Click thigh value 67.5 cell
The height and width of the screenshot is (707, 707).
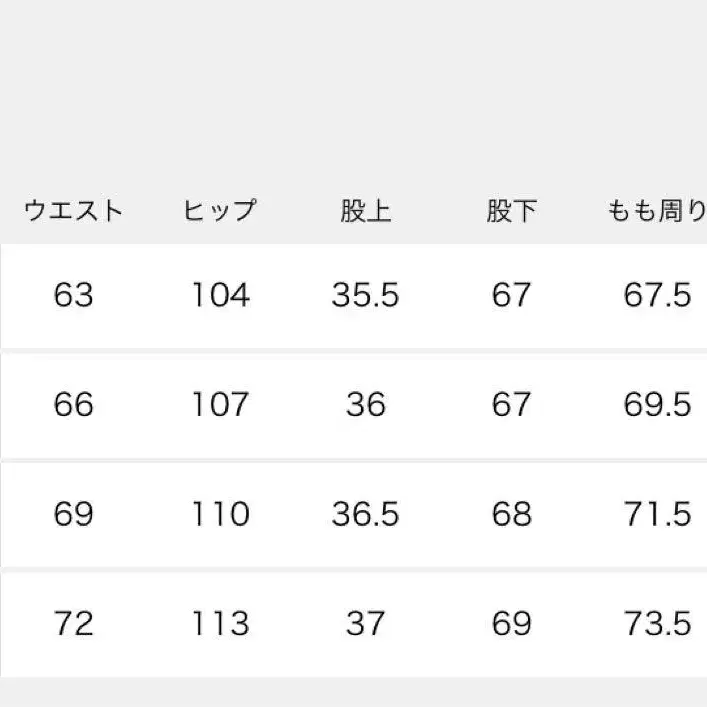tap(657, 296)
